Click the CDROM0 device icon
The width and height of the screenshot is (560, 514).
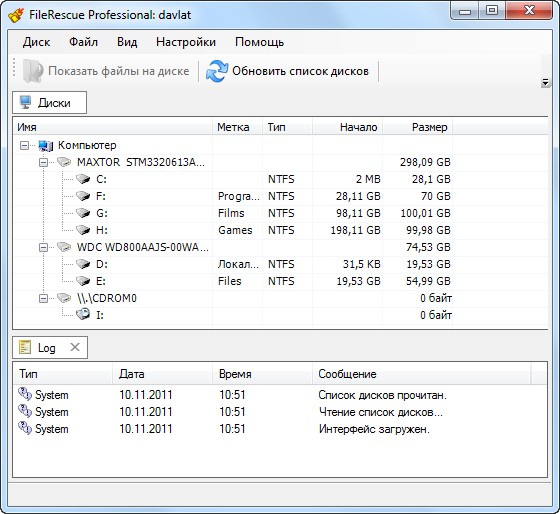(x=64, y=298)
